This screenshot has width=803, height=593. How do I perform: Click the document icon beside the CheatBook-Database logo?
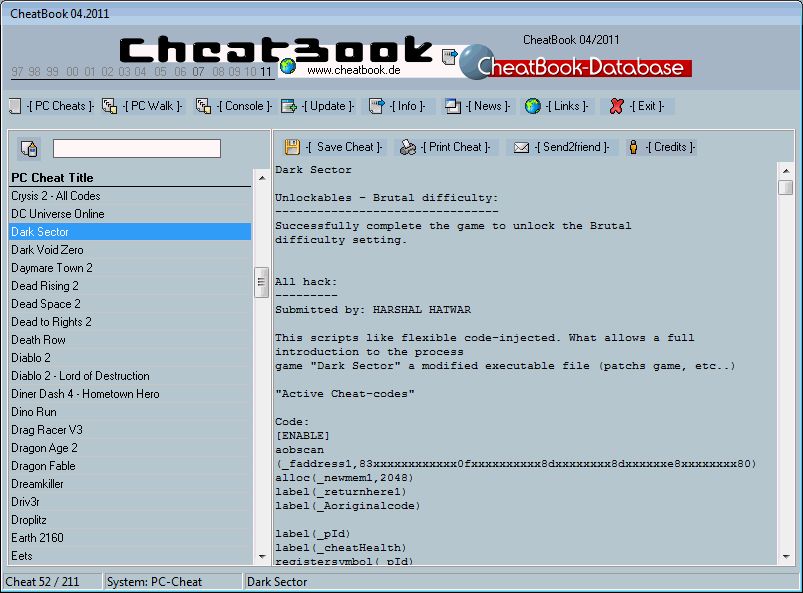tap(449, 57)
